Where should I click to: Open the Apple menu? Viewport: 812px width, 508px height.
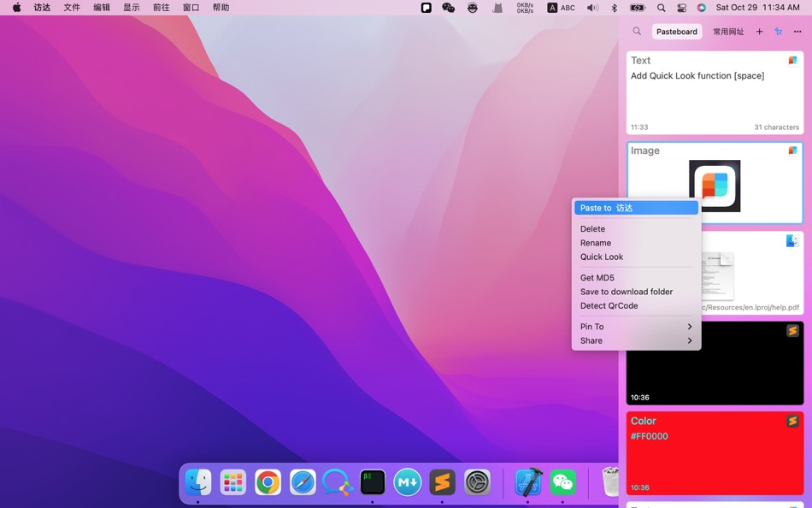[16, 8]
